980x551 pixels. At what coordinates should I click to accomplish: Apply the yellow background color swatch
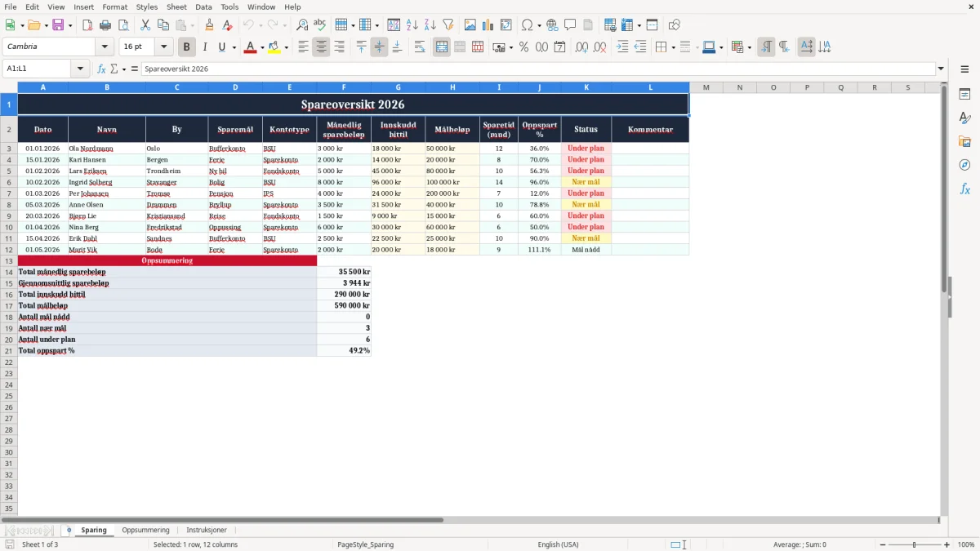274,47
